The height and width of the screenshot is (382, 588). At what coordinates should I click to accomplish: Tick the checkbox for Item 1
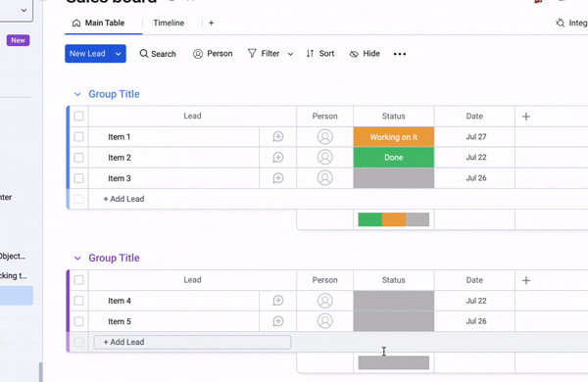[x=78, y=137]
